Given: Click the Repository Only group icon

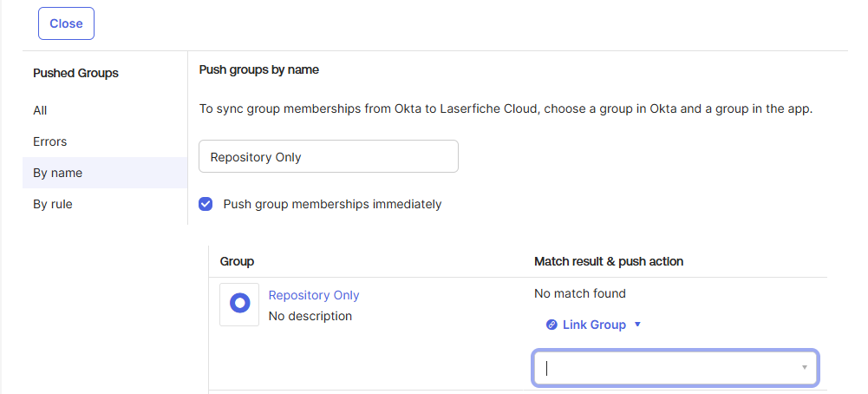Looking at the screenshot, I should pos(239,305).
